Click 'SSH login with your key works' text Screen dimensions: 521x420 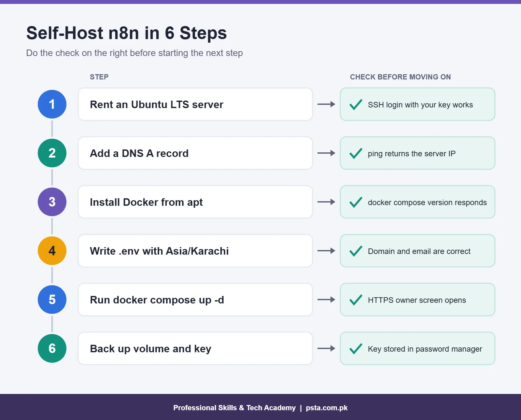420,105
